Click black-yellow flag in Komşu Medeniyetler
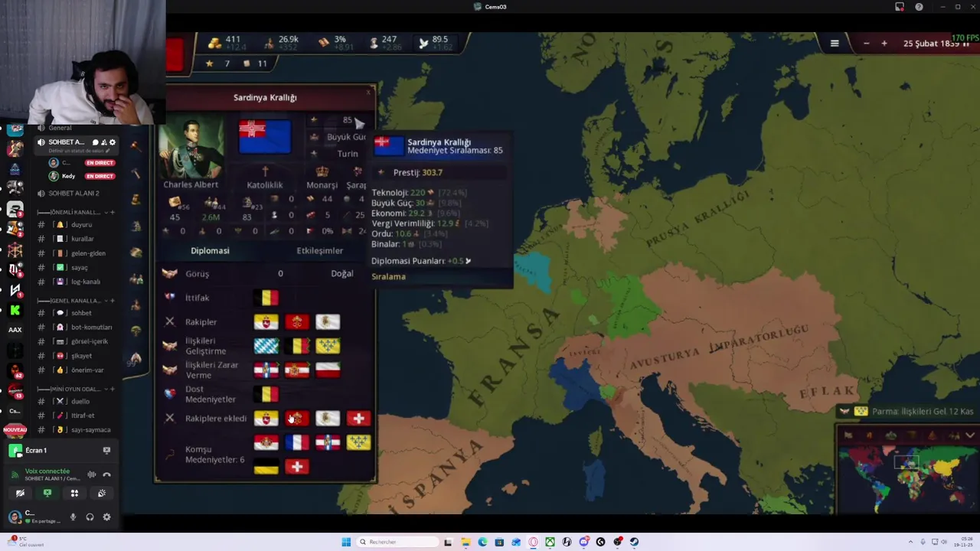The height and width of the screenshot is (551, 980). (266, 467)
